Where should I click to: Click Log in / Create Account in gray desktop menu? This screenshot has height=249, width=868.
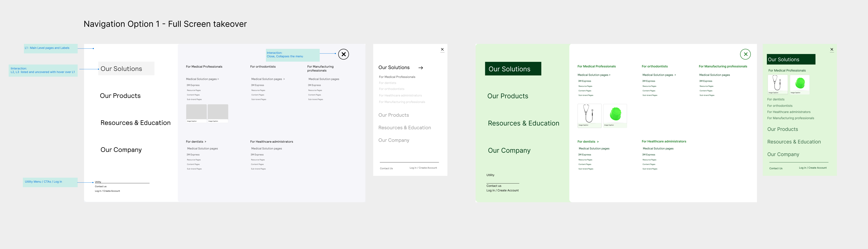108,191
